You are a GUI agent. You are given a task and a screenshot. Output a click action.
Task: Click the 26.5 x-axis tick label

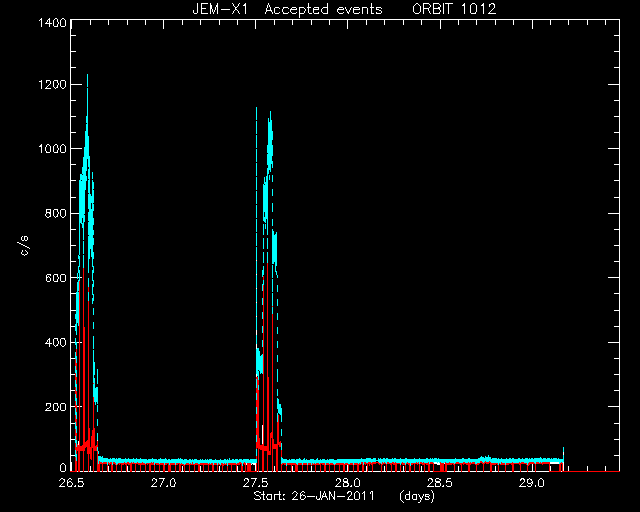[x=71, y=483]
